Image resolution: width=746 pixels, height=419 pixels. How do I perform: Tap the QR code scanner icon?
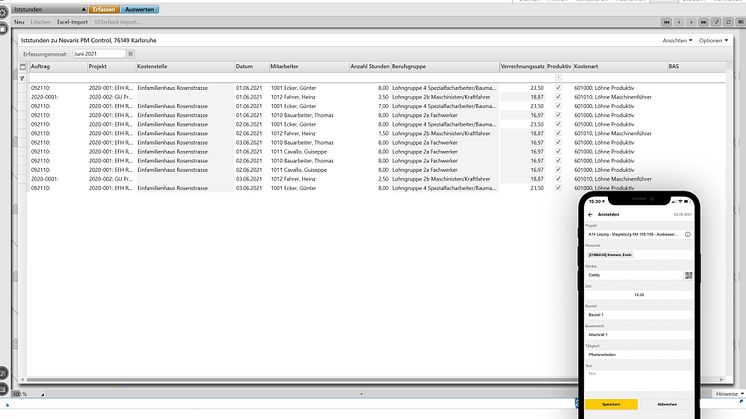pos(688,274)
